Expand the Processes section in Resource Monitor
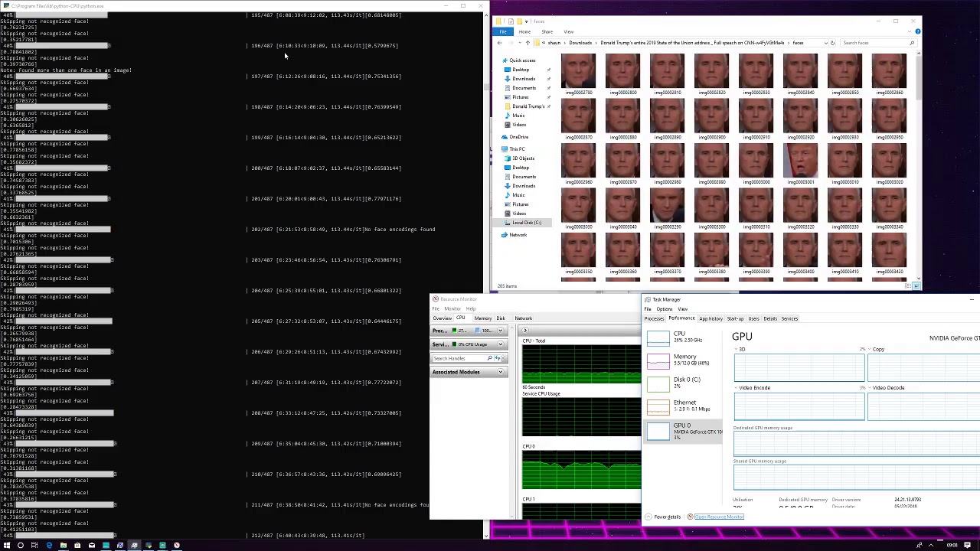Image resolution: width=980 pixels, height=551 pixels. pos(501,331)
